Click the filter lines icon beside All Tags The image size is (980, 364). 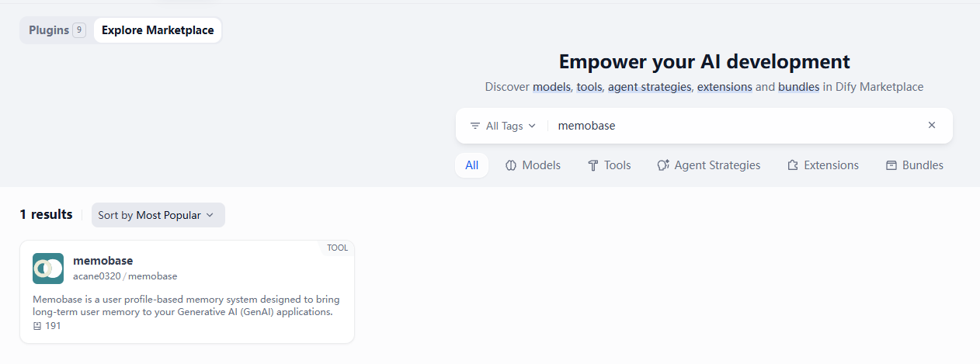pyautogui.click(x=475, y=126)
